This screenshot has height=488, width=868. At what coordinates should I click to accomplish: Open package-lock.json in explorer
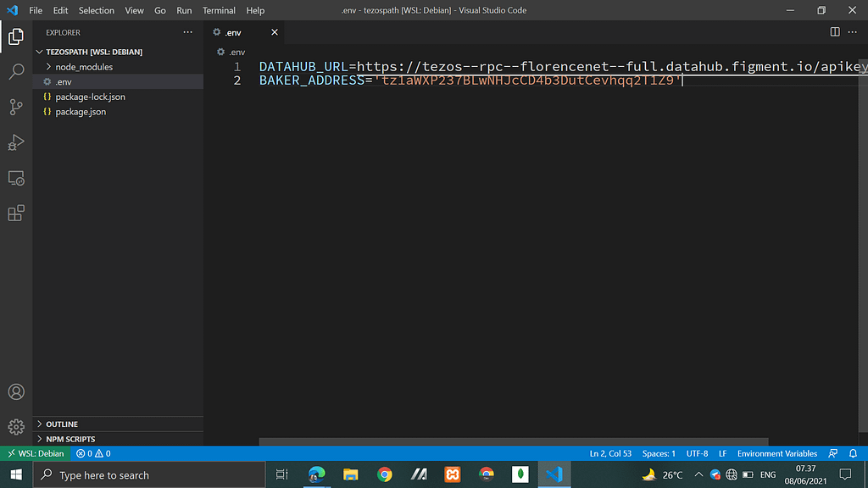[x=118, y=97]
